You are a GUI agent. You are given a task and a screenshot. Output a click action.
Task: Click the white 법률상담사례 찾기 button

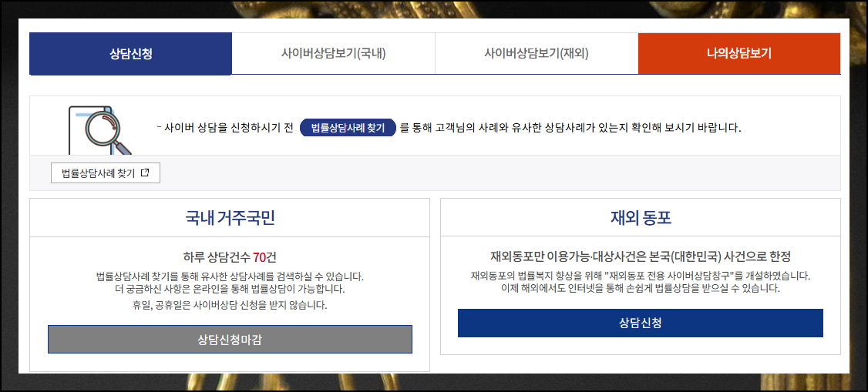click(105, 173)
